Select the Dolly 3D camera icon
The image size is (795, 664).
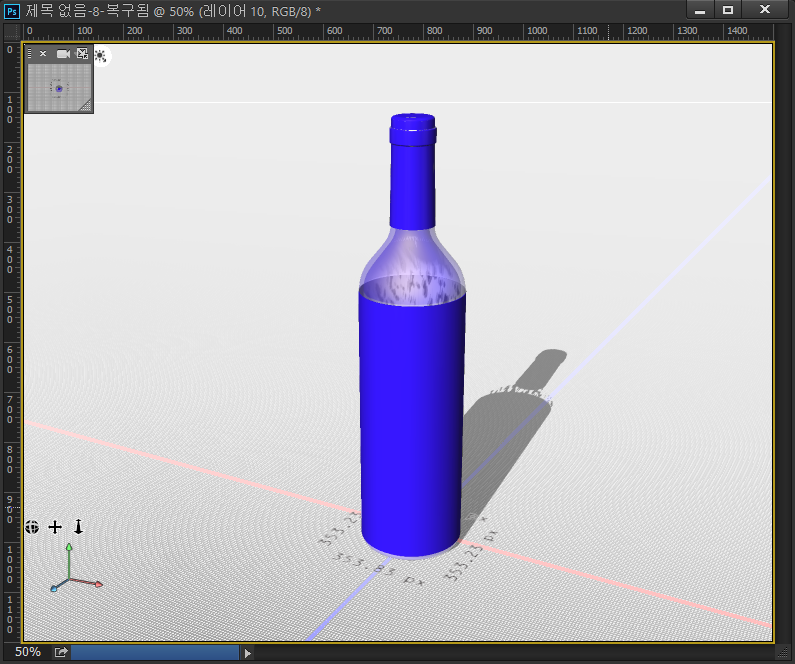point(78,526)
